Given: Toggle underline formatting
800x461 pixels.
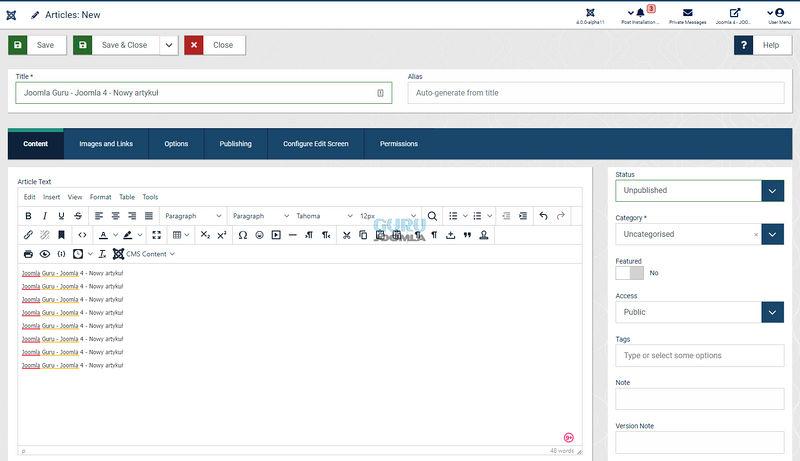Looking at the screenshot, I should pyautogui.click(x=61, y=216).
